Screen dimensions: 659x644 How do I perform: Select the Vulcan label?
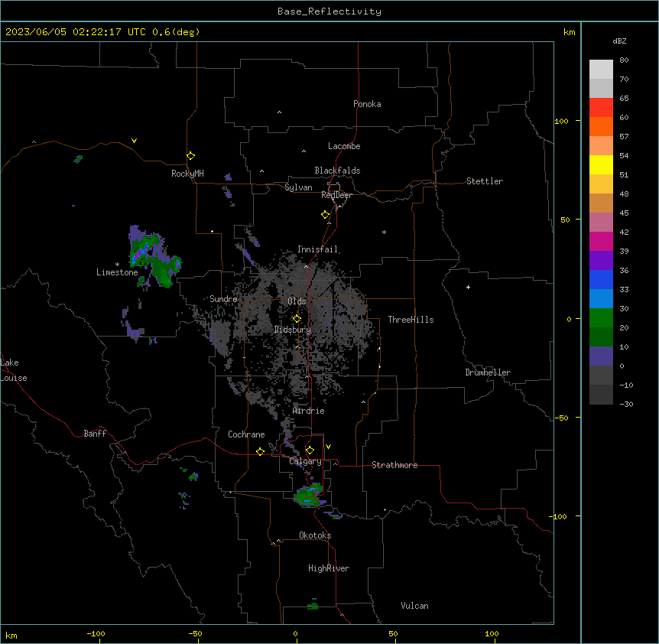click(x=414, y=606)
